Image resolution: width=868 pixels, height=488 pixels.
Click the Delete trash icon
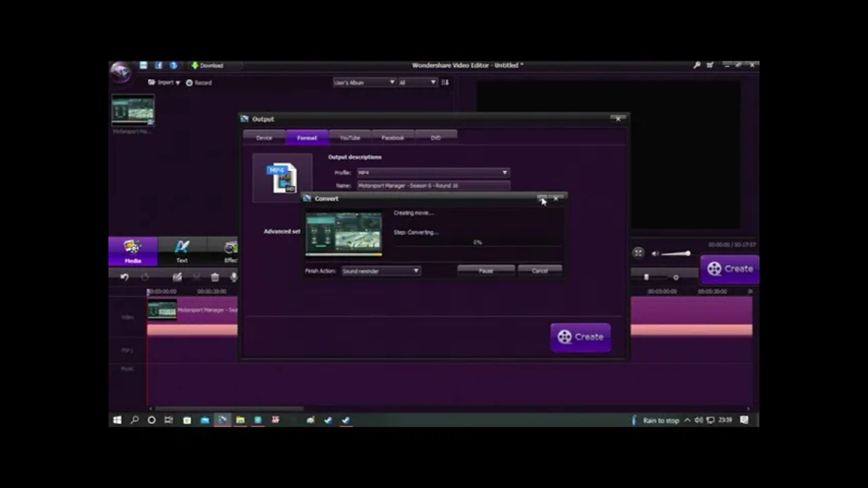coord(215,277)
